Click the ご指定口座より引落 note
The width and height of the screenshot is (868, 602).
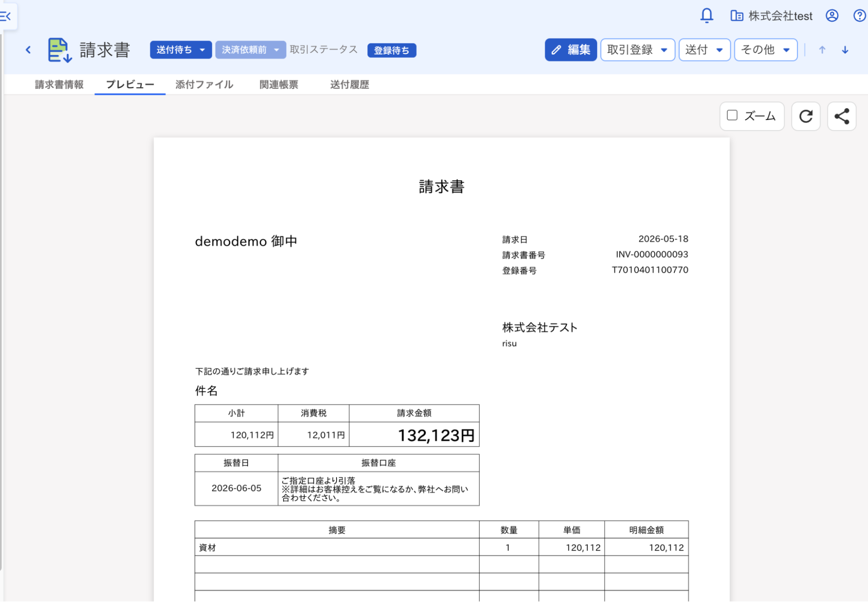pos(318,481)
